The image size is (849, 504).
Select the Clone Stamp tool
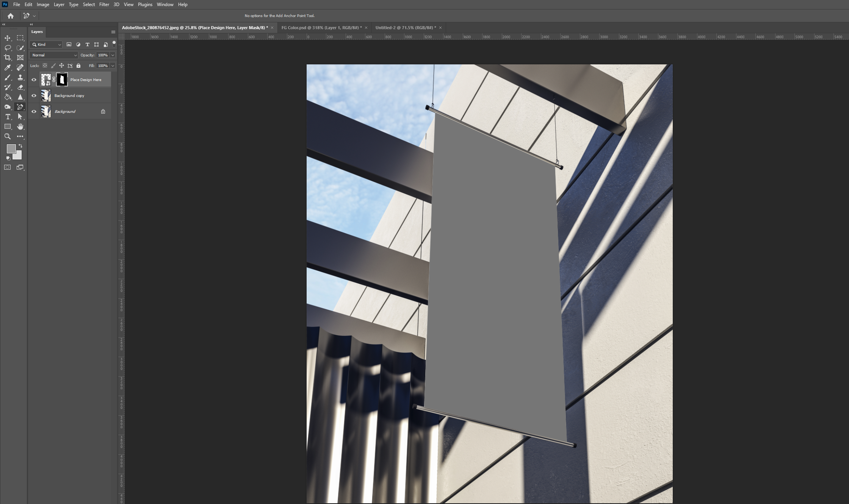[20, 77]
